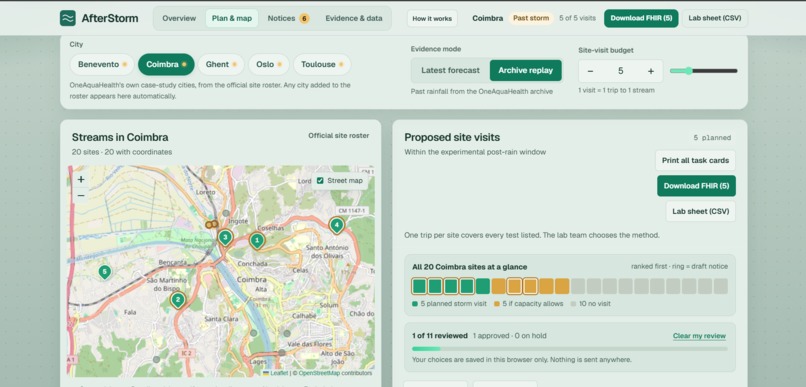Click Download FHIR (5) in the header
This screenshot has height=387, width=806.
click(x=641, y=18)
